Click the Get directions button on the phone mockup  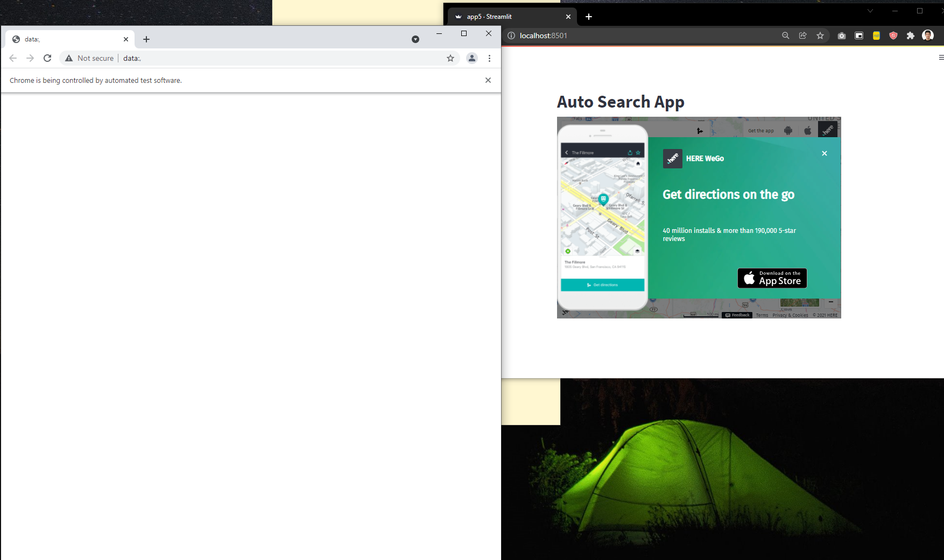[x=603, y=285]
